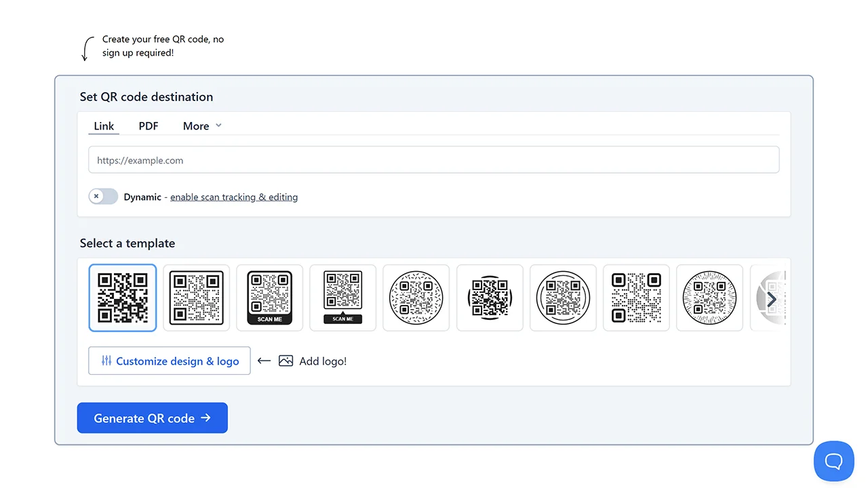
Task: Click the sliders icon in Customize design
Action: point(106,361)
